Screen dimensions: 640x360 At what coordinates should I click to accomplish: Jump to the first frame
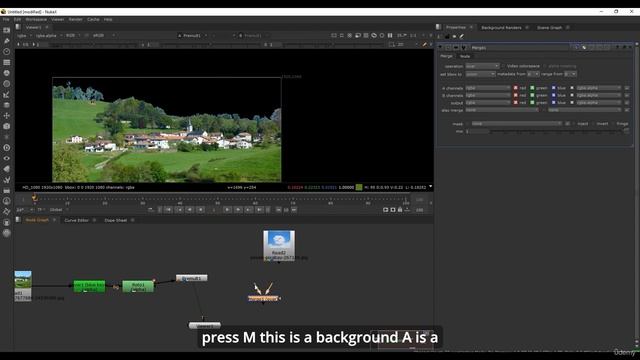click(x=168, y=210)
